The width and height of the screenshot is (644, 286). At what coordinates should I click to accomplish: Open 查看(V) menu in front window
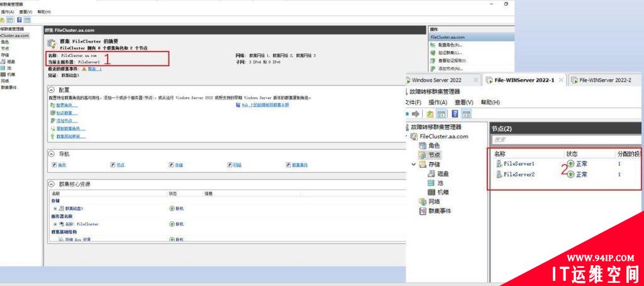tap(464, 102)
